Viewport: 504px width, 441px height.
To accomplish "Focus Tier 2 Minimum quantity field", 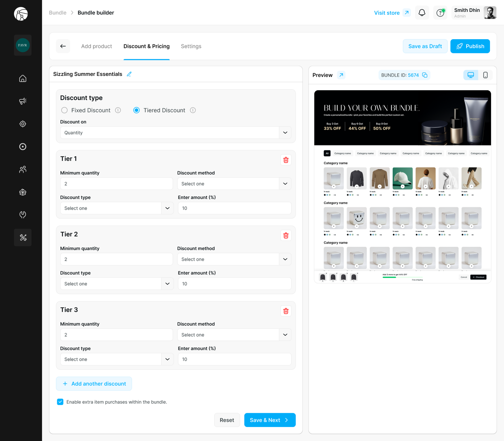I will click(x=117, y=259).
